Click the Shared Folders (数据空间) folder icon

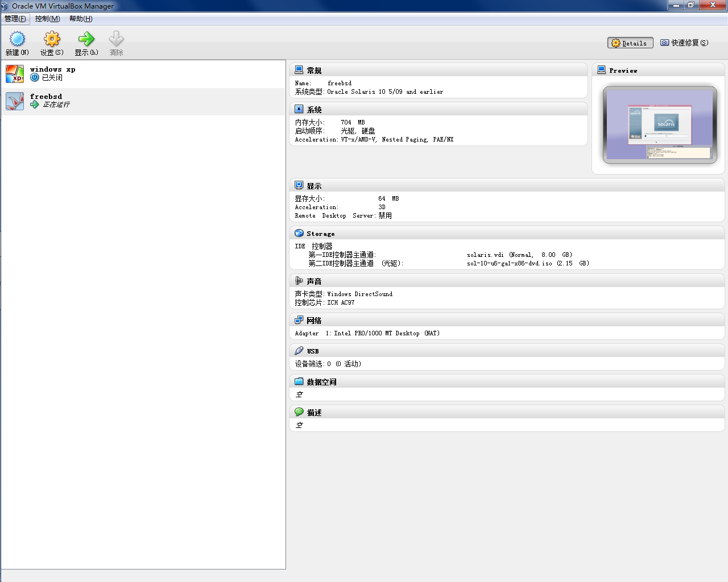(299, 381)
